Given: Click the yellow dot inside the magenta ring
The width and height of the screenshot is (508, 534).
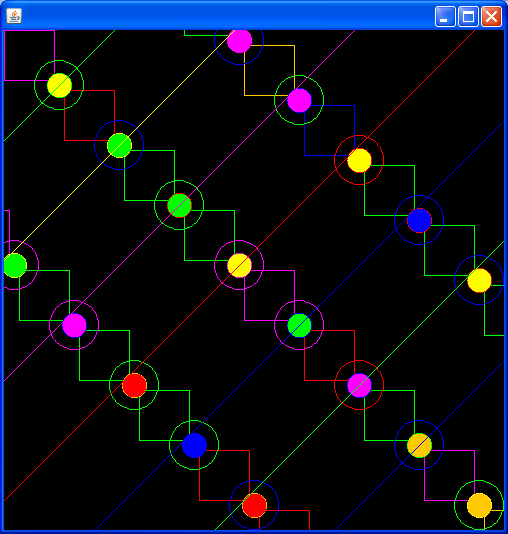Looking at the screenshot, I should (239, 265).
